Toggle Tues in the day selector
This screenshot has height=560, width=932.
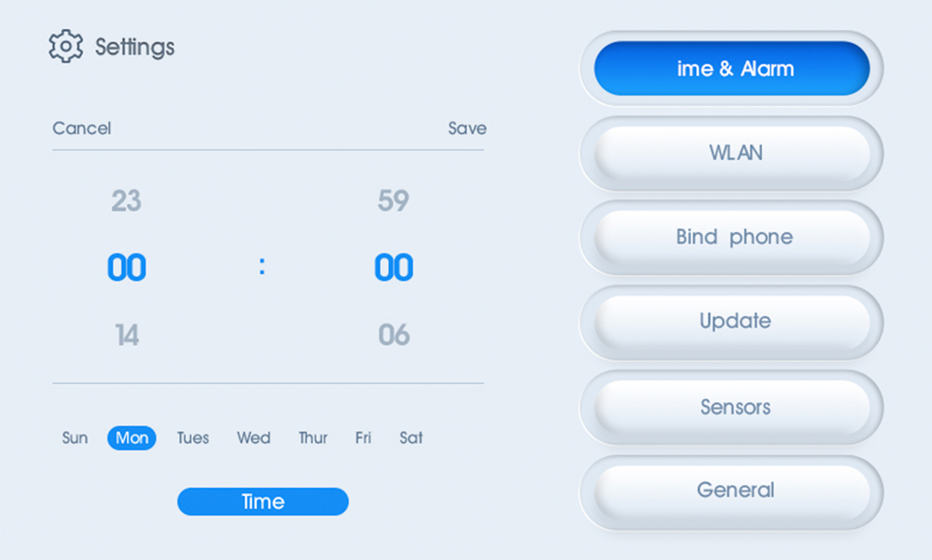192,438
